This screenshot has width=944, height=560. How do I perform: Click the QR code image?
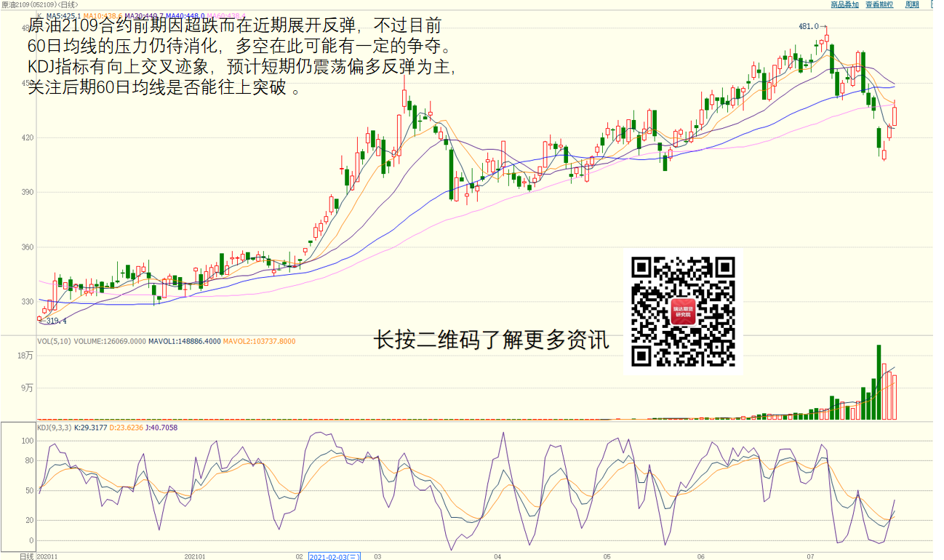tap(683, 311)
